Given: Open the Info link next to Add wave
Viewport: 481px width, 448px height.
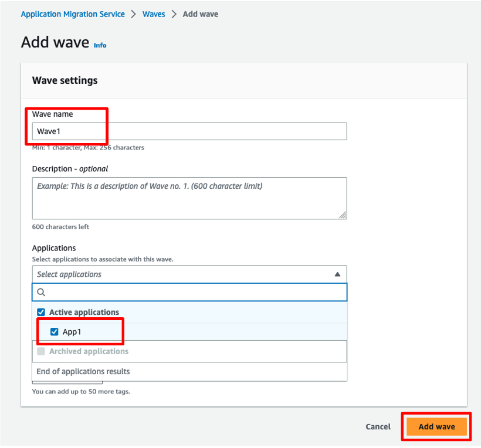Looking at the screenshot, I should coord(100,45).
